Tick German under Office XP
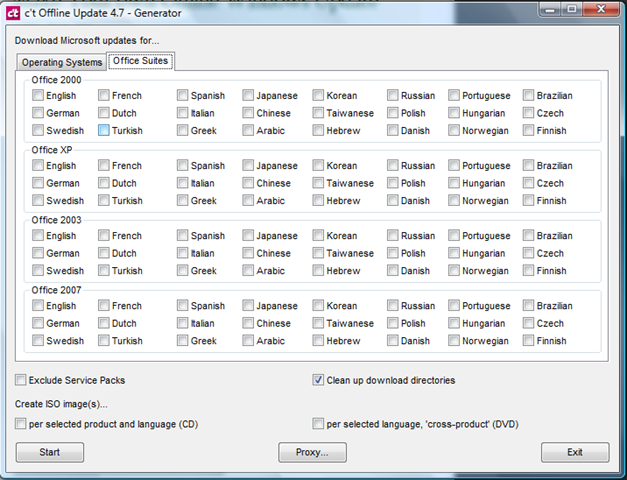This screenshot has width=627, height=480. (38, 184)
